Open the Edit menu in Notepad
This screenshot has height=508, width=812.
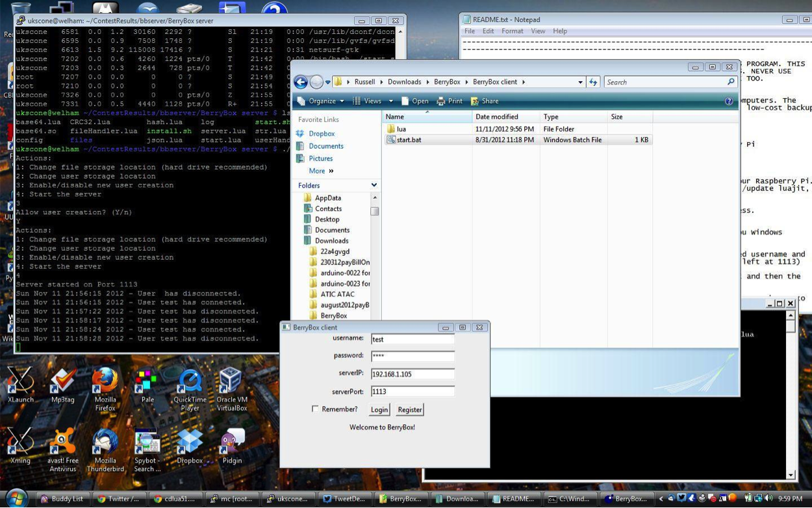coord(488,31)
